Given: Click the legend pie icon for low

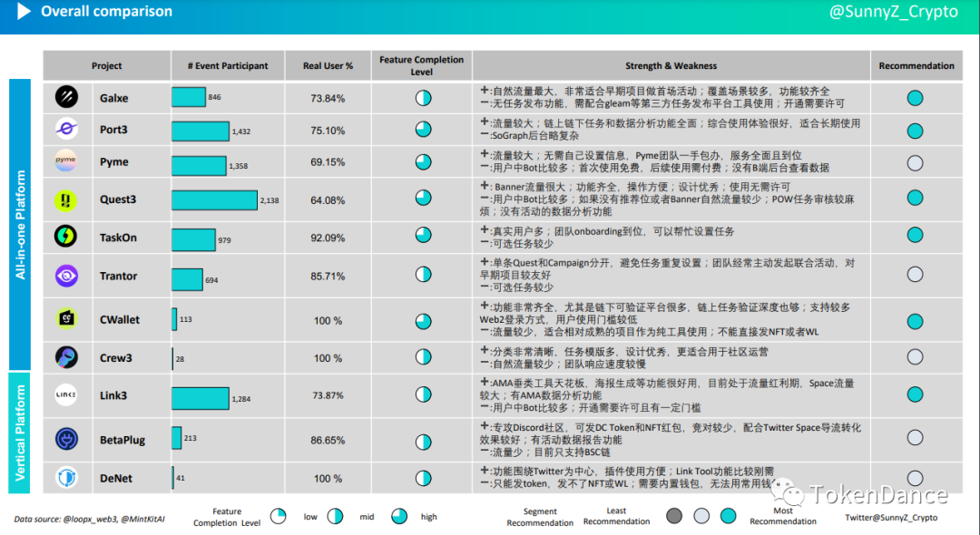Looking at the screenshot, I should pos(279,516).
